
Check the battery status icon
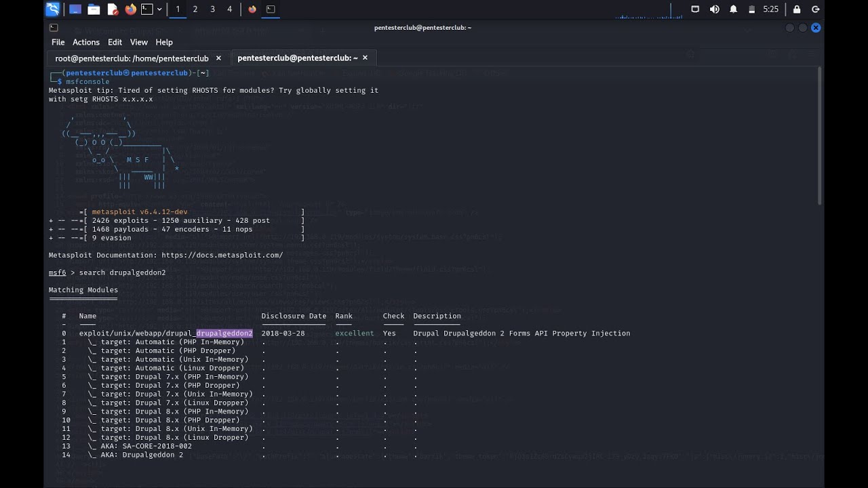point(751,9)
